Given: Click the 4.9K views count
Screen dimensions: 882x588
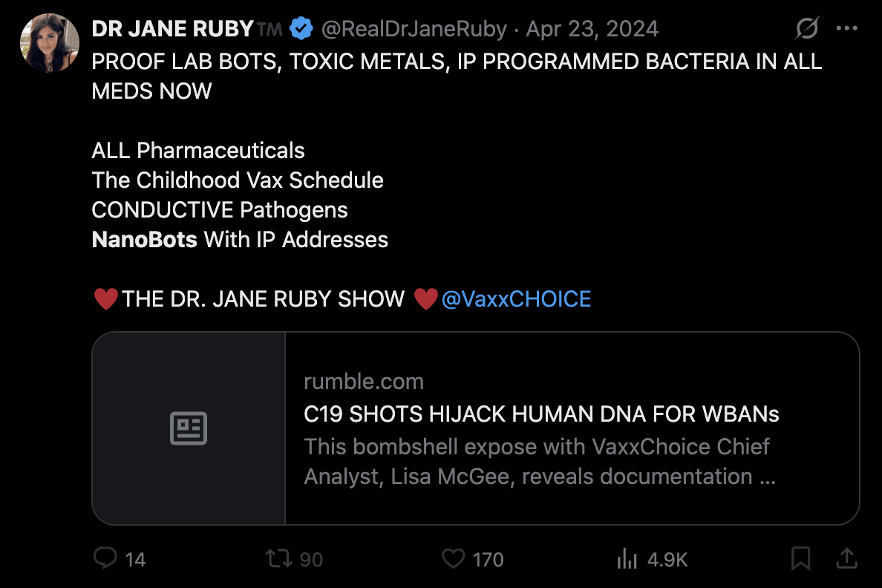Looking at the screenshot, I should pos(667,559).
